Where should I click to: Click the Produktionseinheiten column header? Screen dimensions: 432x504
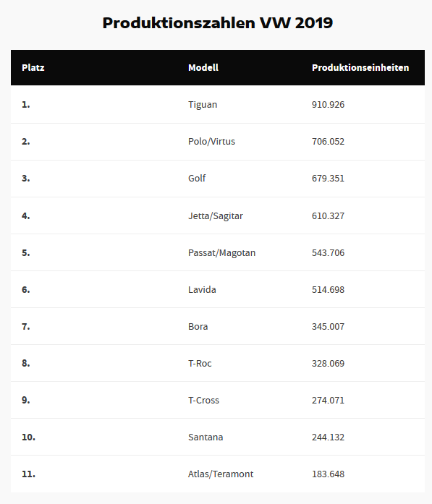[x=360, y=67]
